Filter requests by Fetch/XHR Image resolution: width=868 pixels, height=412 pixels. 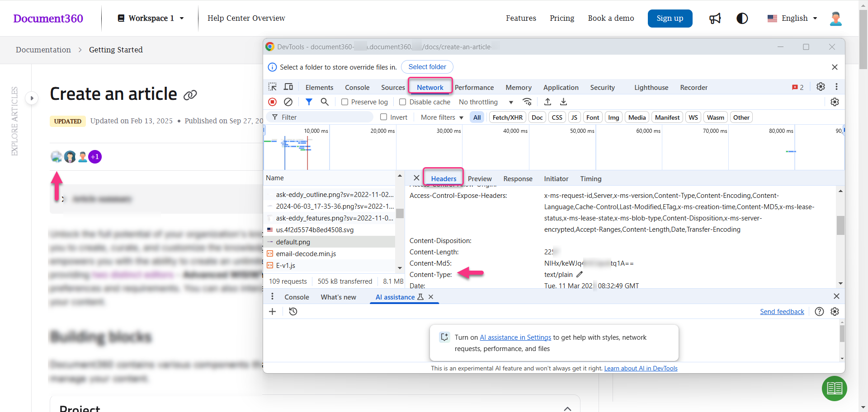coord(508,117)
